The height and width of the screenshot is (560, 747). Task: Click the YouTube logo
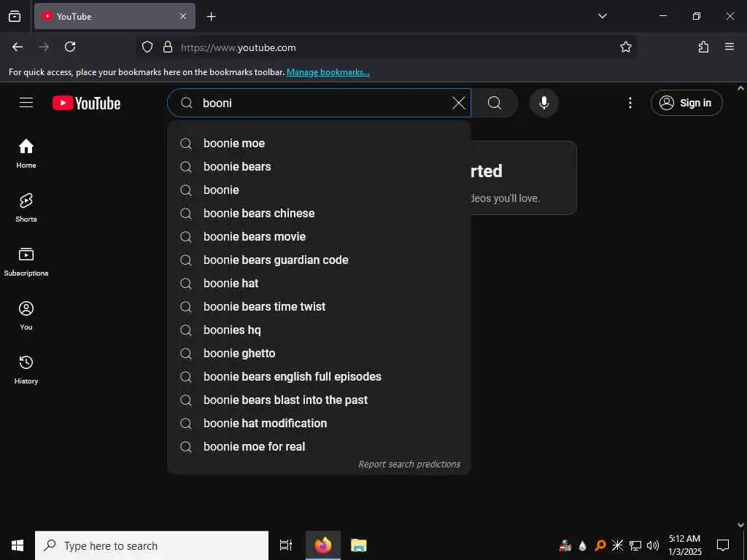pyautogui.click(x=86, y=103)
